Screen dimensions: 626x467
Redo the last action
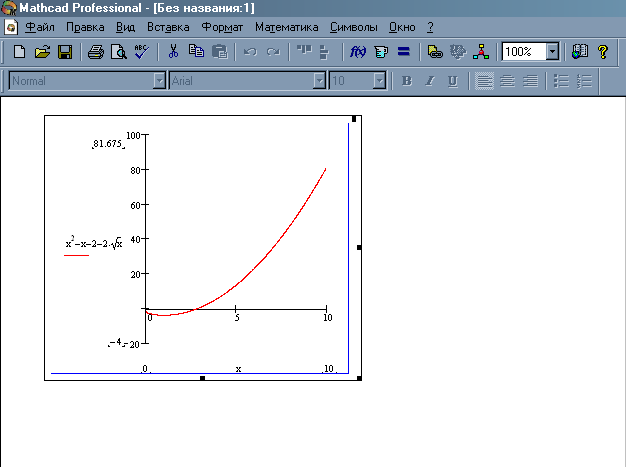click(273, 52)
